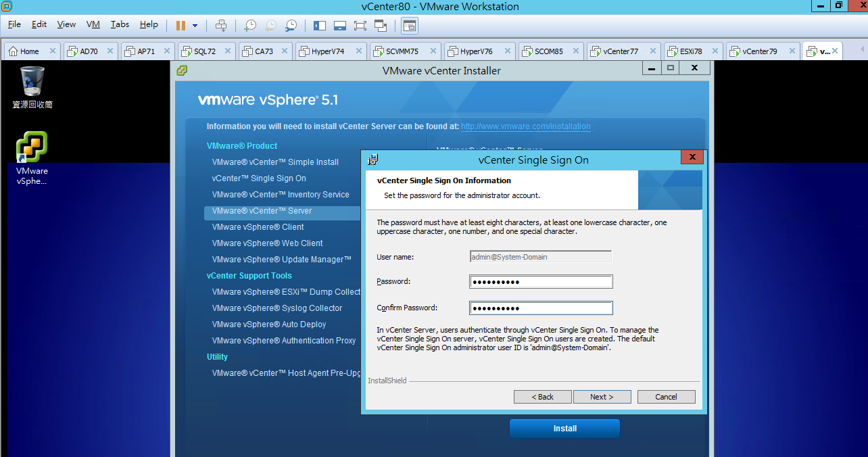The image size is (868, 457).
Task: Switch to the AD70 tab
Action: pos(89,51)
